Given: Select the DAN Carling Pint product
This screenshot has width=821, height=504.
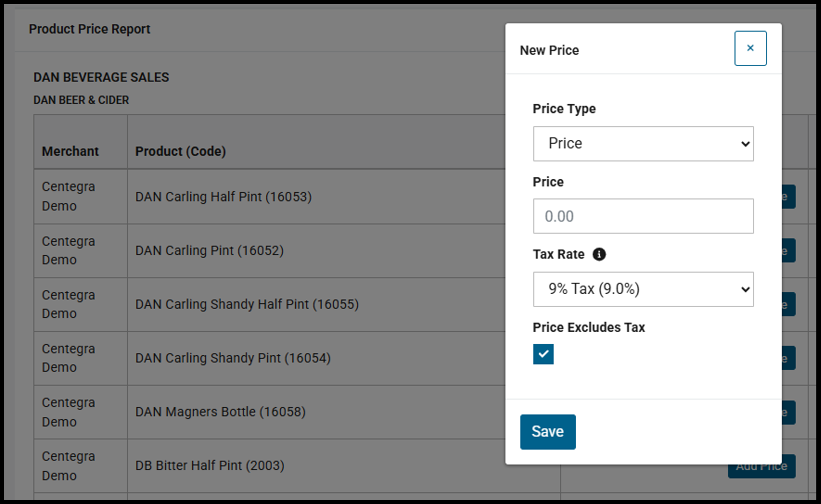Looking at the screenshot, I should (209, 250).
